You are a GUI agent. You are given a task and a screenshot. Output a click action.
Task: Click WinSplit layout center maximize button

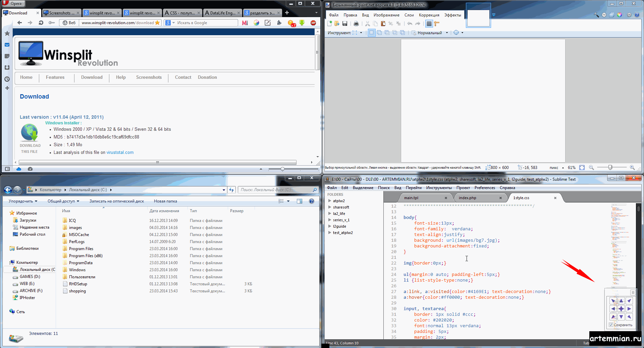(621, 309)
